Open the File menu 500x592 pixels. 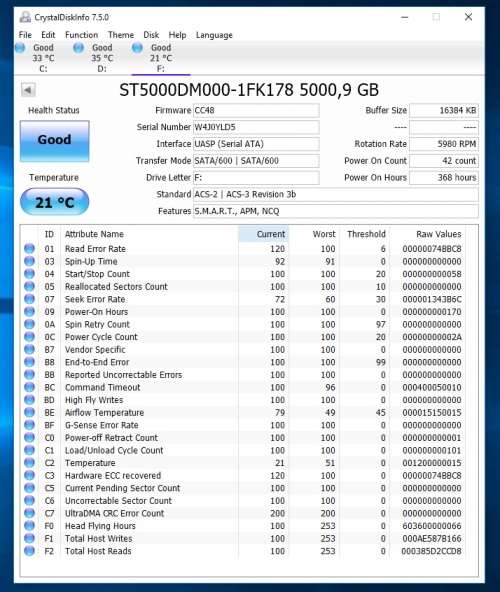tap(25, 35)
